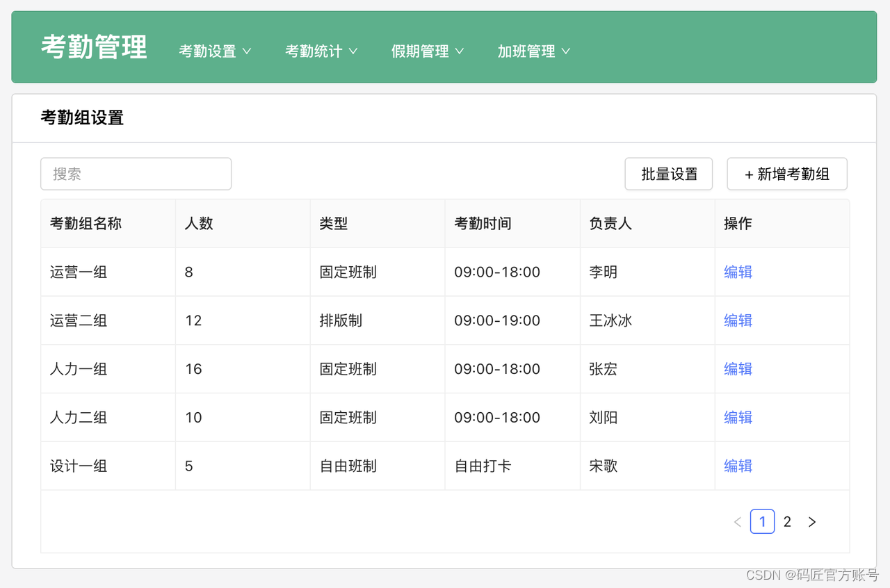Viewport: 890px width, 588px height.
Task: Click the 王冰冰 cell
Action: [x=647, y=320]
